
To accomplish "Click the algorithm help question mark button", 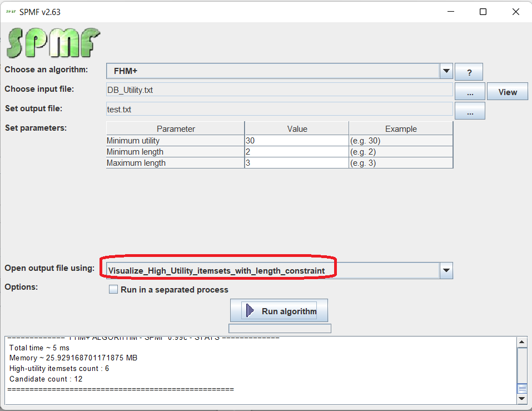I will tap(469, 72).
